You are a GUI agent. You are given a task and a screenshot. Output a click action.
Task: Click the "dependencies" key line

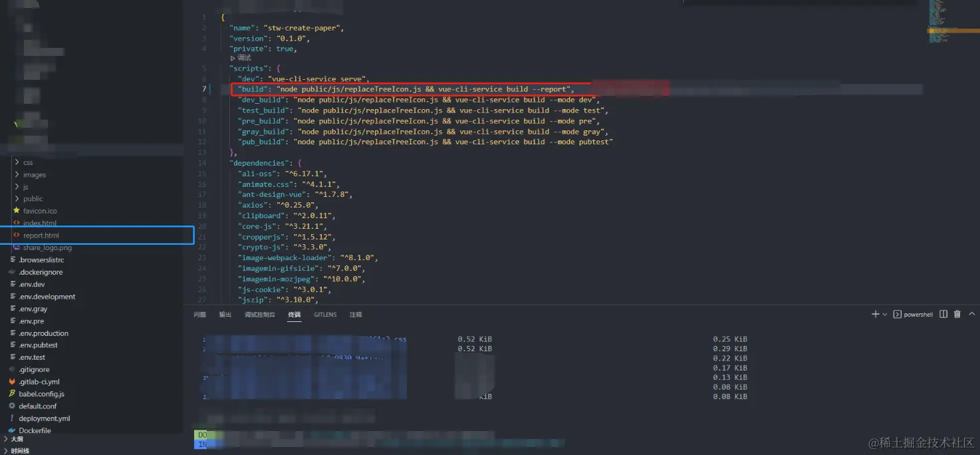pyautogui.click(x=266, y=163)
